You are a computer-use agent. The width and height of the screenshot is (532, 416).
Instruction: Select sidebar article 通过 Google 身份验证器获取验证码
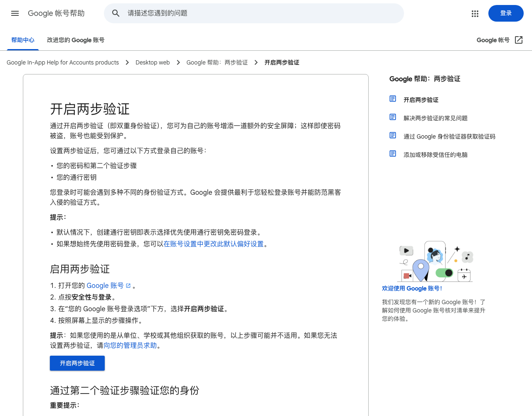click(x=449, y=136)
